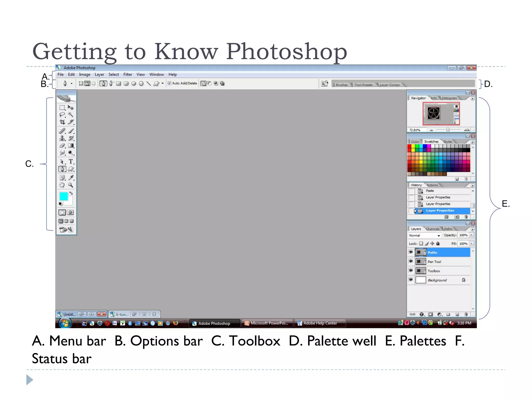Screen dimensions: 532x399
Task: Open the Image menu
Action: click(85, 75)
